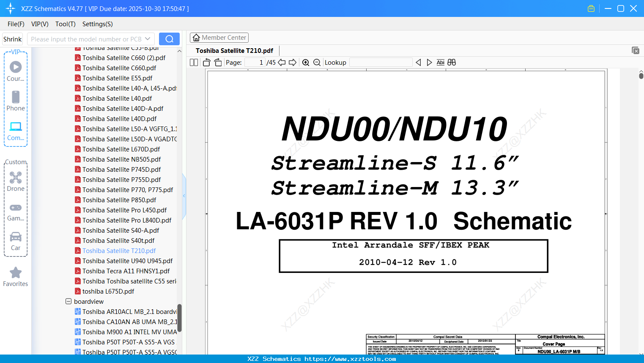Open Toshiba Satellite Pro L840D.pdf

[123, 220]
